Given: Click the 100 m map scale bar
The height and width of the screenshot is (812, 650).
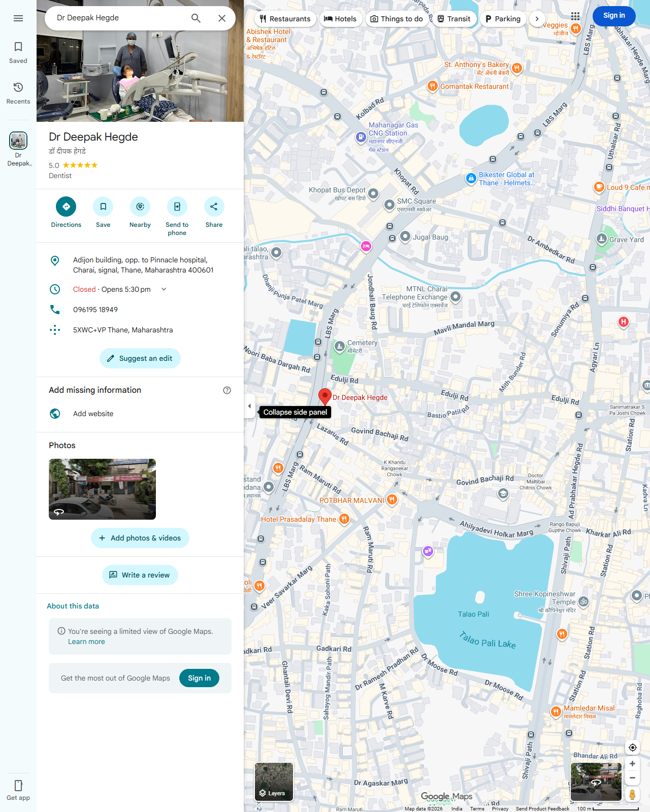Looking at the screenshot, I should click(607, 808).
